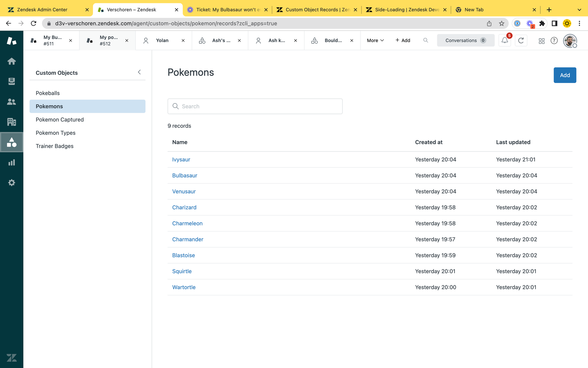Open the Organizations building icon
This screenshot has height=368, width=588.
(x=11, y=122)
